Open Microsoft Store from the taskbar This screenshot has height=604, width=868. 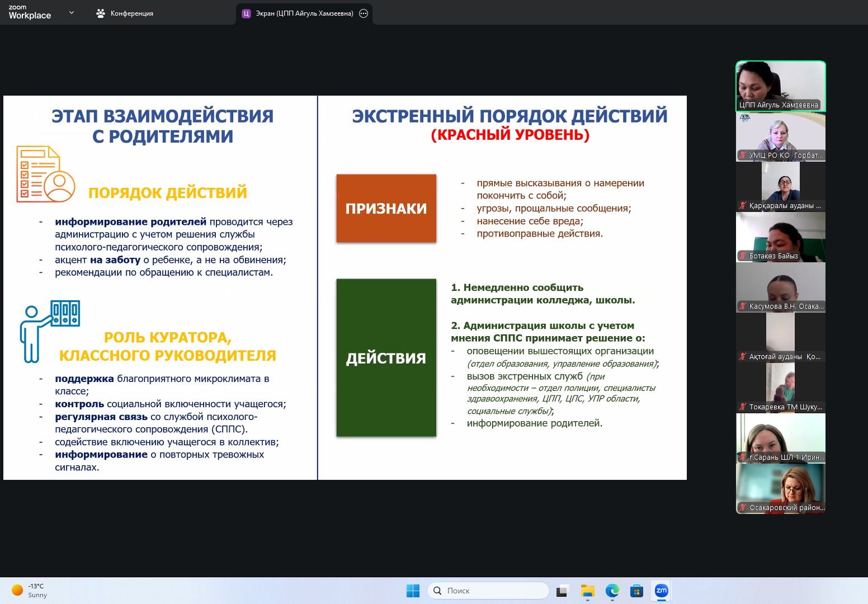pyautogui.click(x=636, y=591)
